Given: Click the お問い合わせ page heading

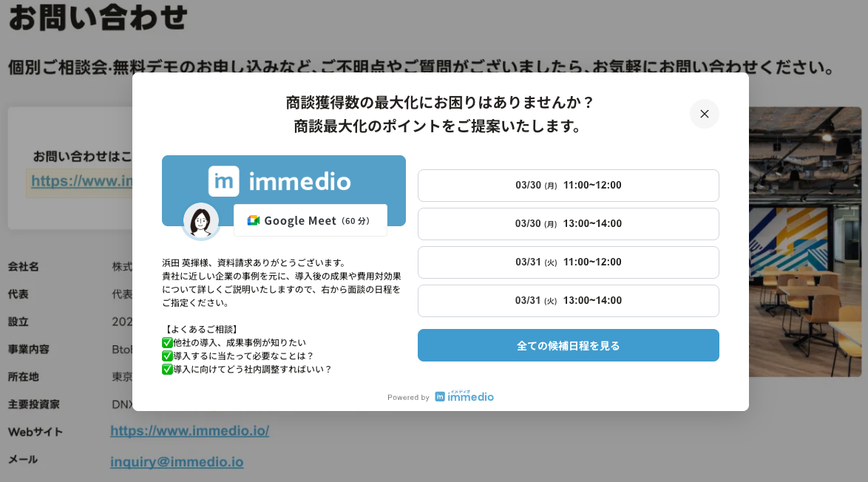Looking at the screenshot, I should (98, 18).
